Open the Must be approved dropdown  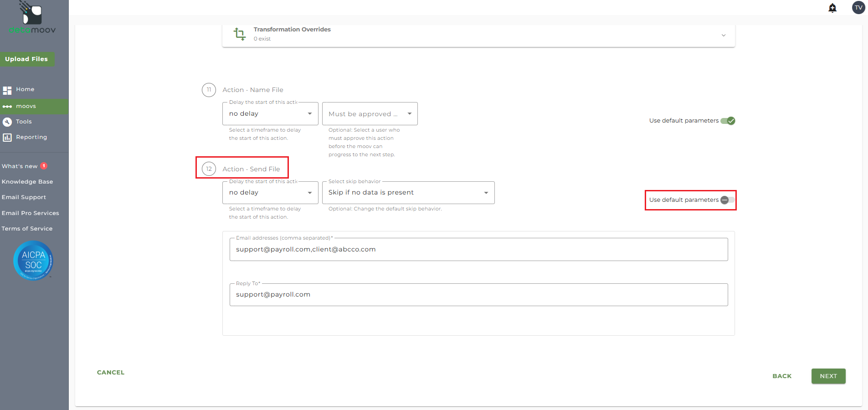pos(370,114)
